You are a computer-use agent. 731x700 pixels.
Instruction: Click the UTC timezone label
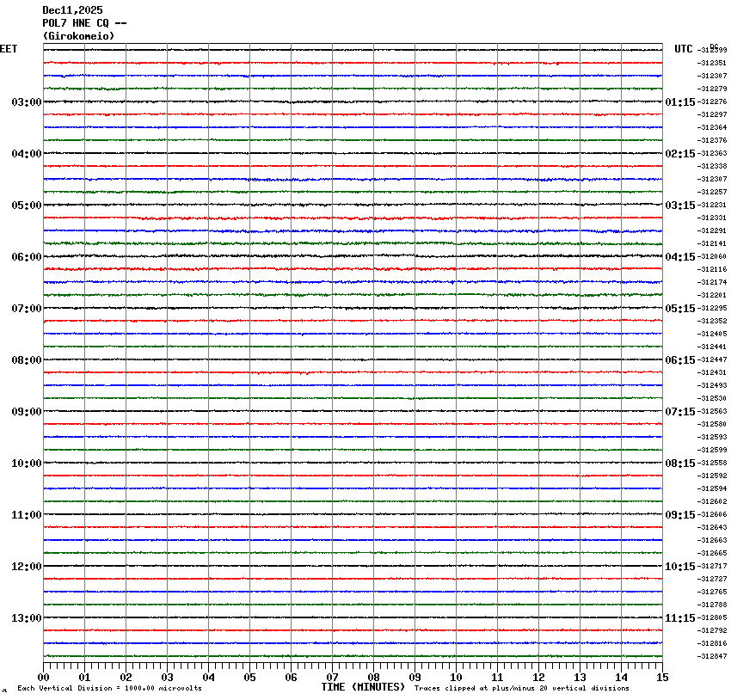pyautogui.click(x=683, y=49)
